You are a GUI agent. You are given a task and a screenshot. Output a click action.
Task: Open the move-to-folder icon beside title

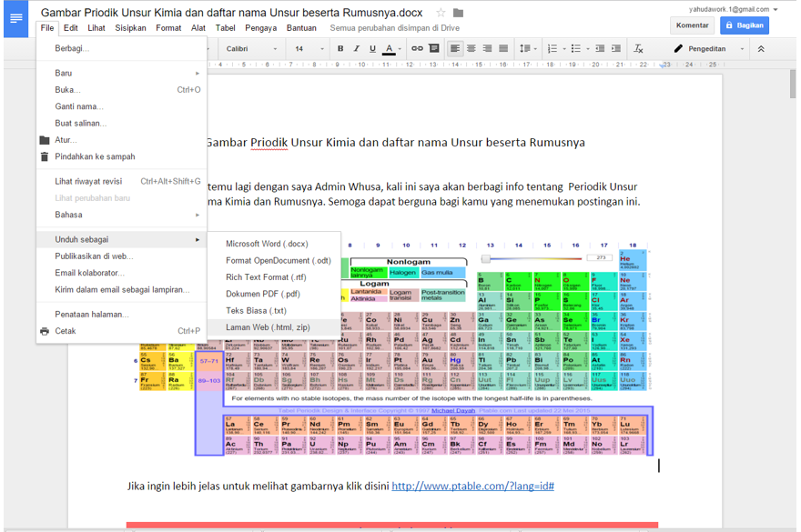(x=458, y=13)
